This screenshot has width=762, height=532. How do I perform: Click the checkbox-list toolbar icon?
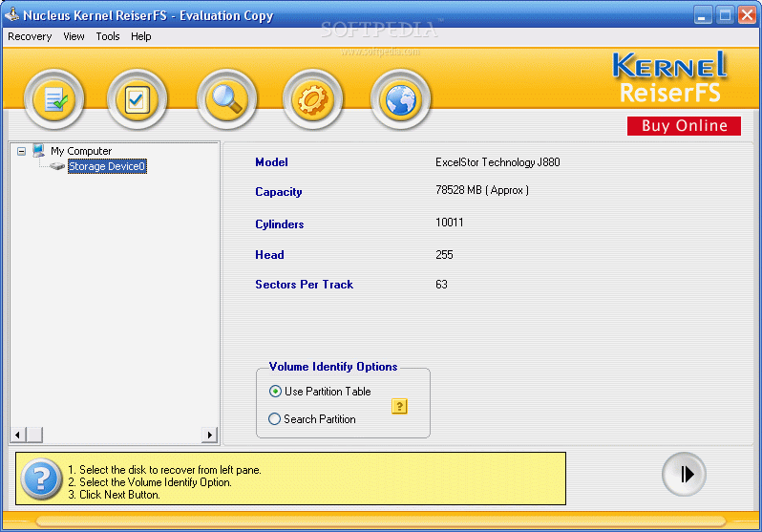coord(138,99)
